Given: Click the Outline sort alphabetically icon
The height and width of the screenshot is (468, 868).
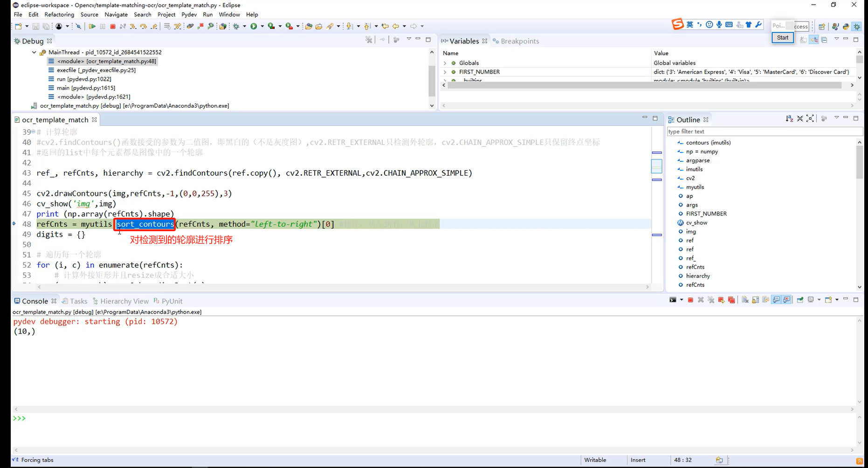Looking at the screenshot, I should (789, 118).
